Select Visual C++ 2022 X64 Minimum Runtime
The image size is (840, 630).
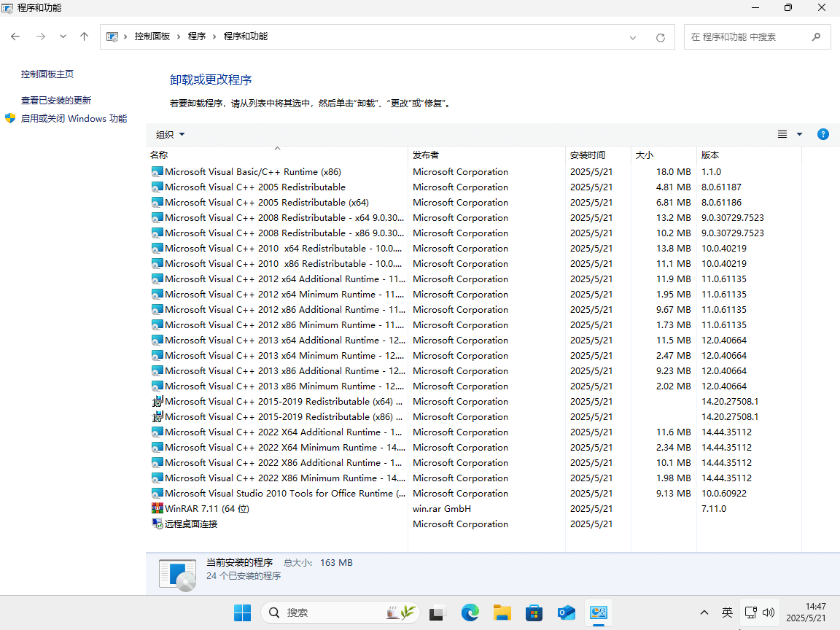285,447
